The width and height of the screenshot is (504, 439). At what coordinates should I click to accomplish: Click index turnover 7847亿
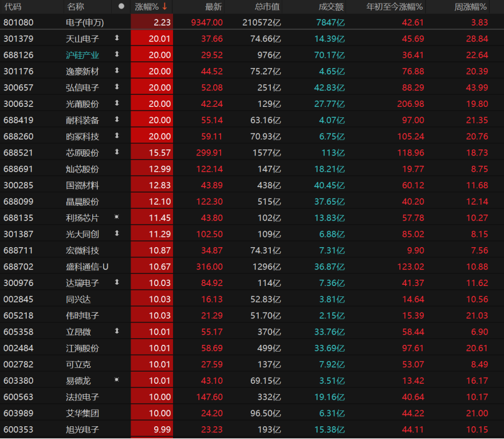[330, 22]
